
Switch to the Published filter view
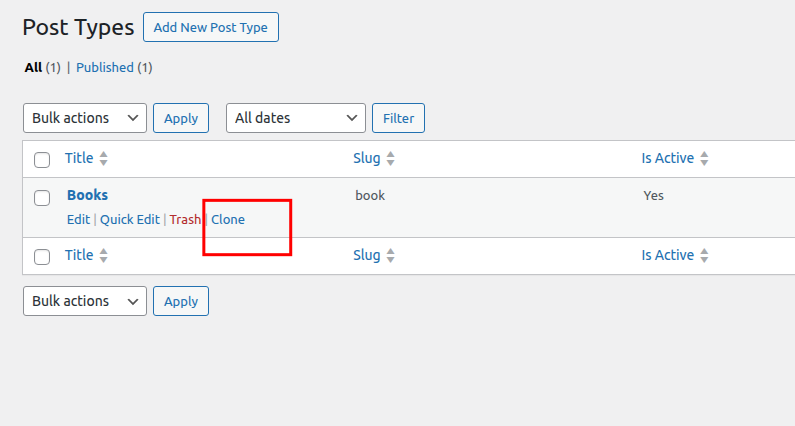coord(105,67)
